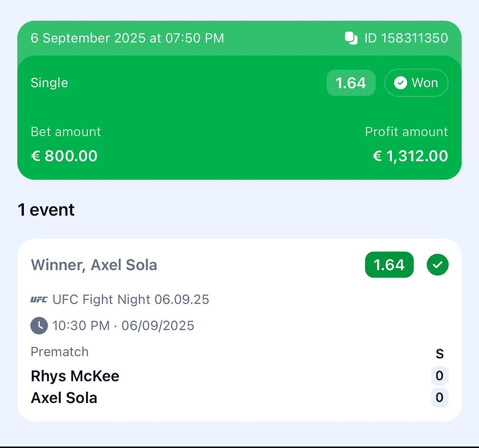Click the 1.64 odds badge next to Won

[351, 83]
